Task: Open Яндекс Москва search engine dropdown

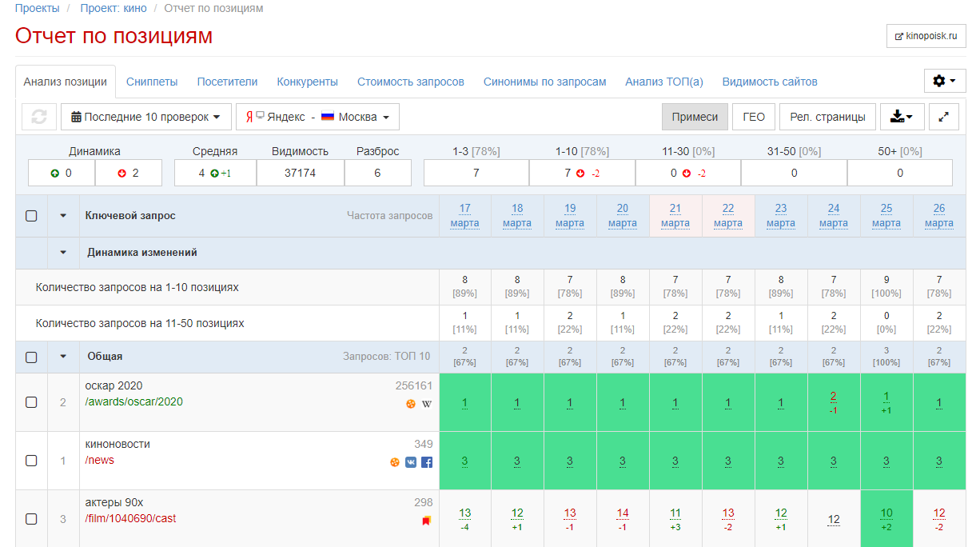Action: pos(317,117)
